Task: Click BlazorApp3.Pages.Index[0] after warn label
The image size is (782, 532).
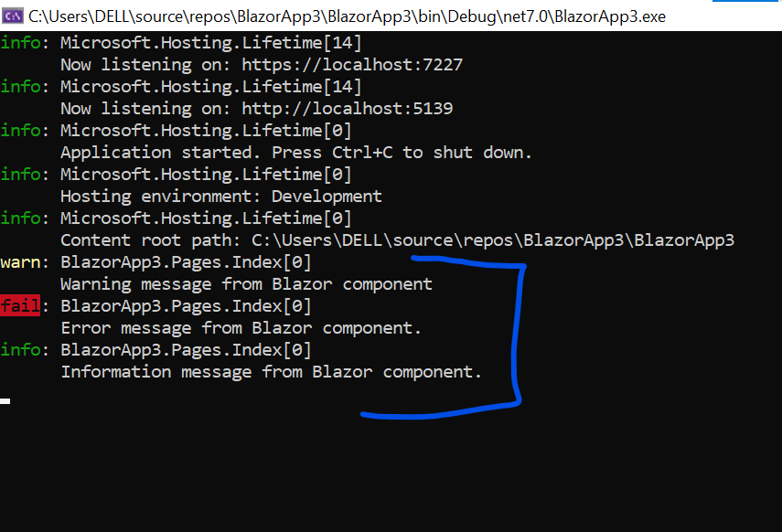Action: (186, 262)
